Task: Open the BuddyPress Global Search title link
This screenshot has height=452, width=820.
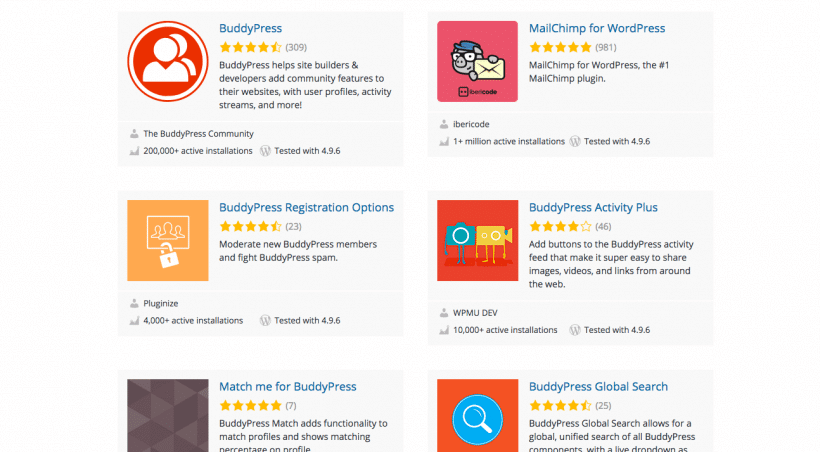Action: tap(598, 386)
